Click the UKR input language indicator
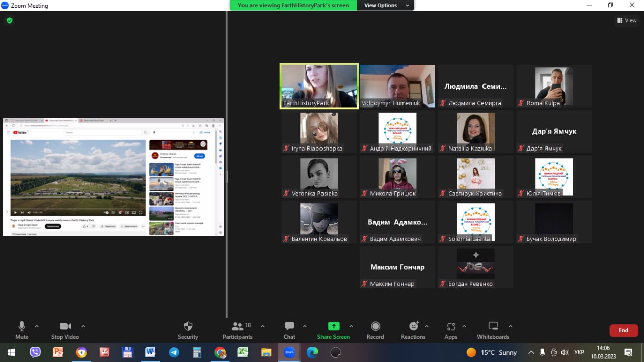644x362 pixels. (x=579, y=352)
